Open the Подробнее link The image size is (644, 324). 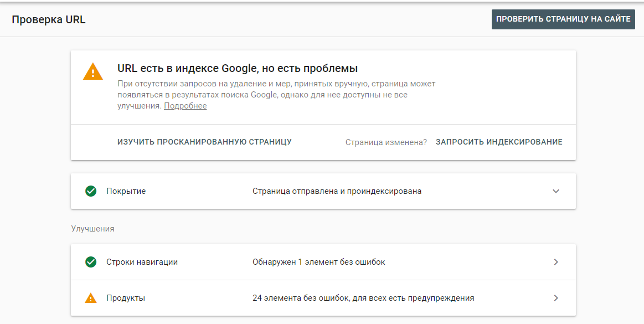click(186, 106)
